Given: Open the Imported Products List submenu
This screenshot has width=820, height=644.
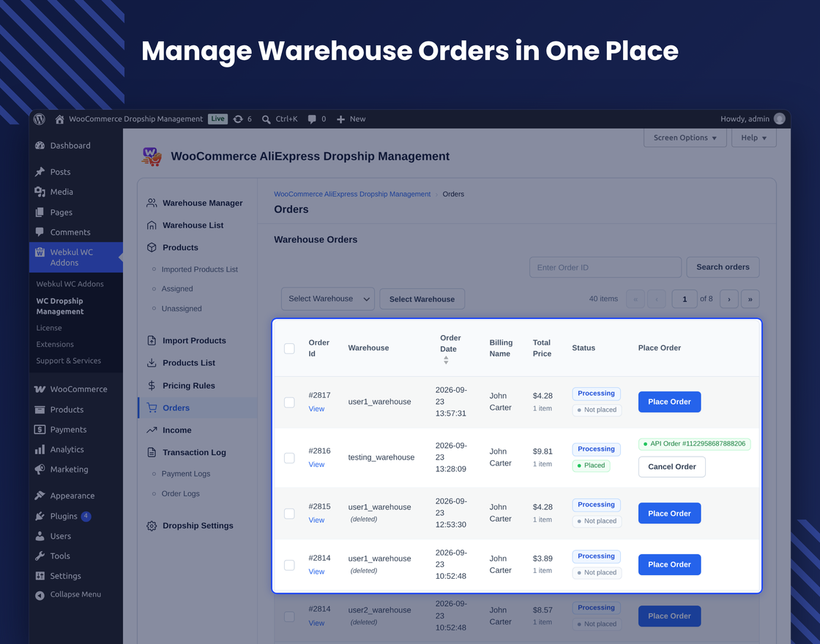Looking at the screenshot, I should [199, 269].
